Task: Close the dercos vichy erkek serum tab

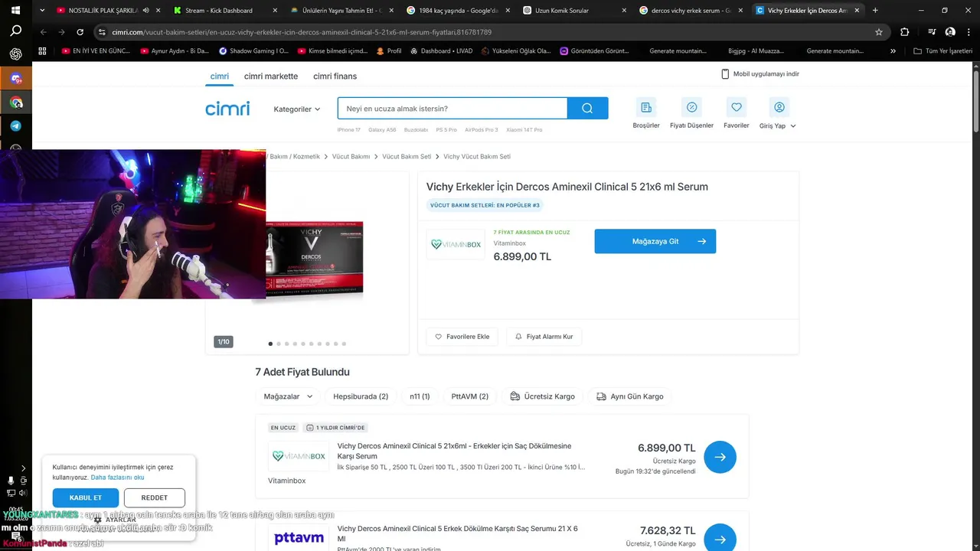Action: pos(740,11)
